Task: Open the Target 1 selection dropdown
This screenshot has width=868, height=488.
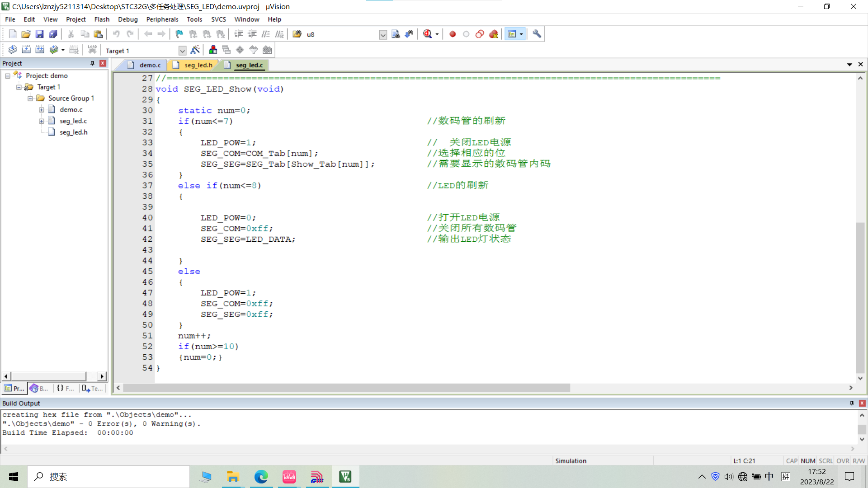Action: [x=182, y=51]
